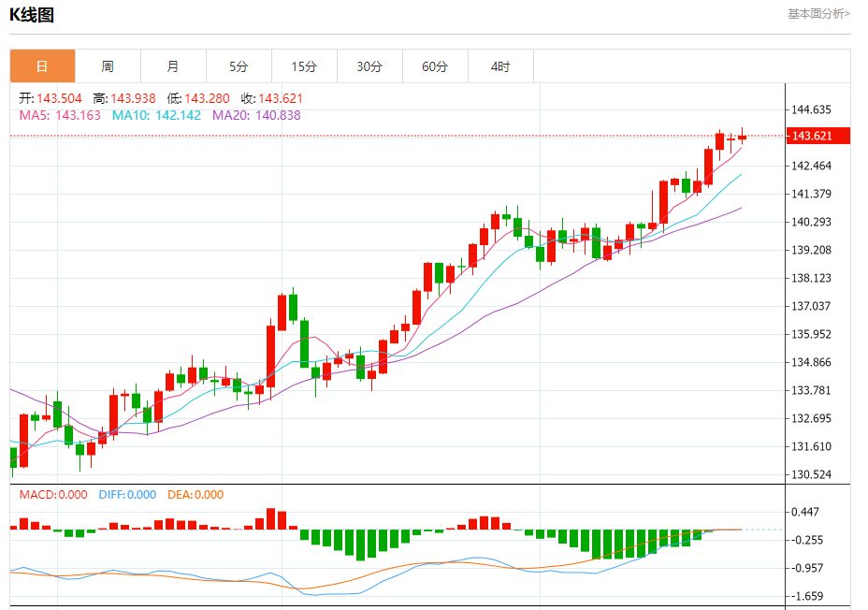This screenshot has height=610, width=868.
Task: Select the 日 daily chart tab
Action: click(x=42, y=66)
